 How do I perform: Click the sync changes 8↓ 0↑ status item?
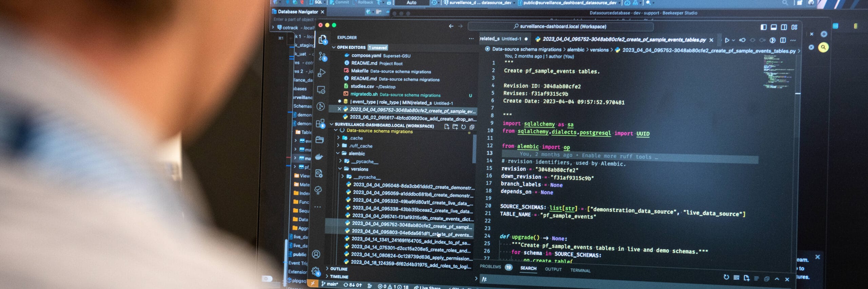pos(353,285)
